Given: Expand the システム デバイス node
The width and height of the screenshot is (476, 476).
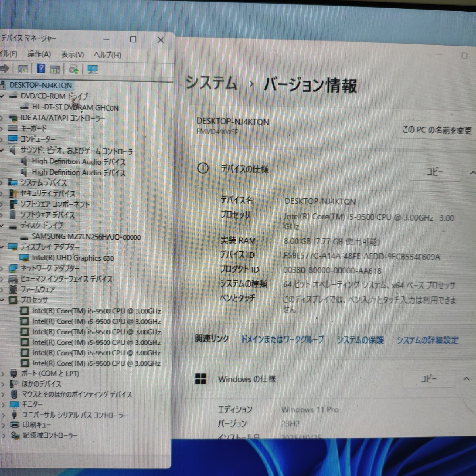Looking at the screenshot, I should coord(2,182).
